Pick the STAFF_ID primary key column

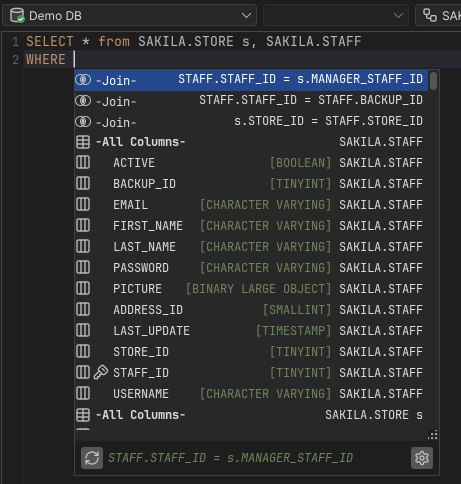(251, 373)
